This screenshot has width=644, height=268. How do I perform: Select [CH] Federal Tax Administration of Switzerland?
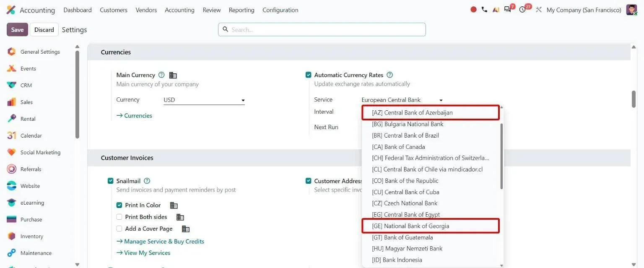point(431,158)
